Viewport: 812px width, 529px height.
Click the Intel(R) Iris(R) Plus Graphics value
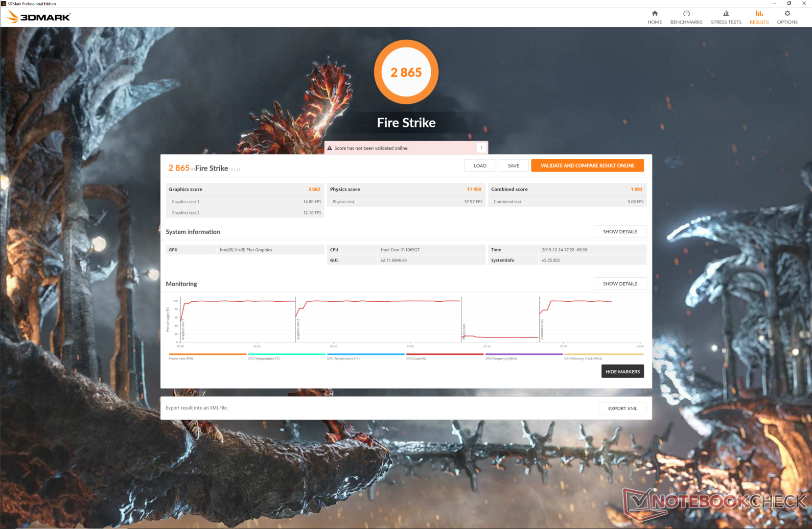pos(246,250)
